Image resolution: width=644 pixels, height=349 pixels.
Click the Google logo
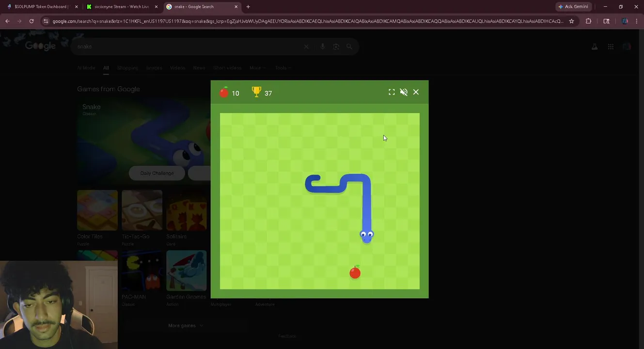pyautogui.click(x=40, y=46)
